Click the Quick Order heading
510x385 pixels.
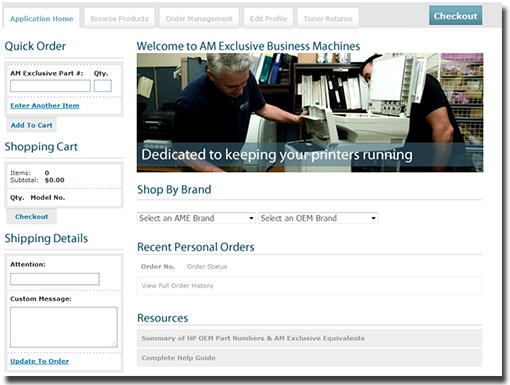pyautogui.click(x=35, y=46)
